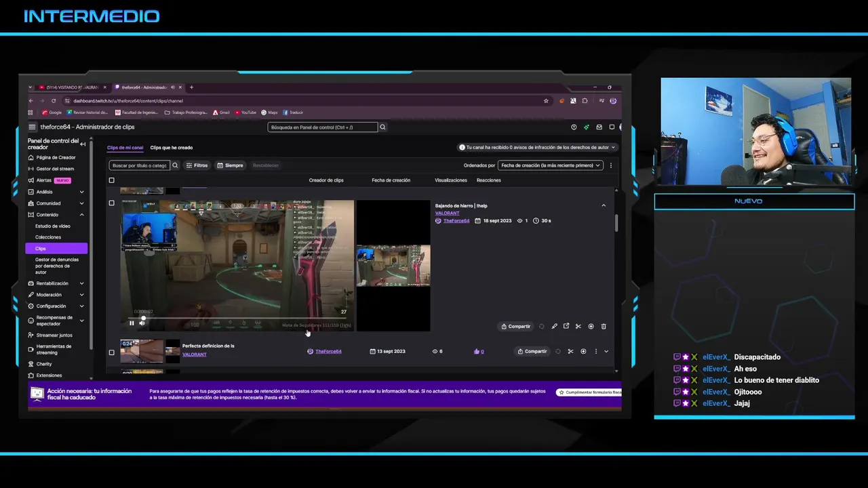868x488 pixels.
Task: Click the thumbs-up reactions on Perfecta definicion row
Action: 479,351
